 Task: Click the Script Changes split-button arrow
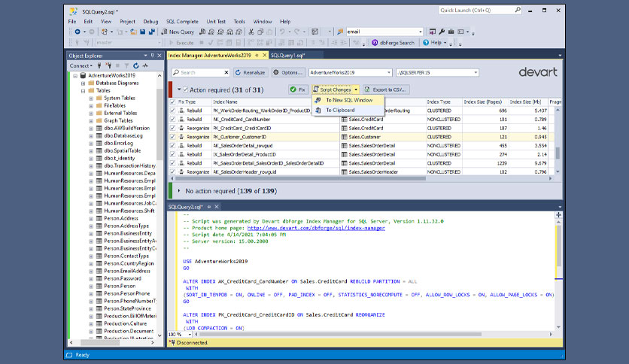pyautogui.click(x=356, y=89)
